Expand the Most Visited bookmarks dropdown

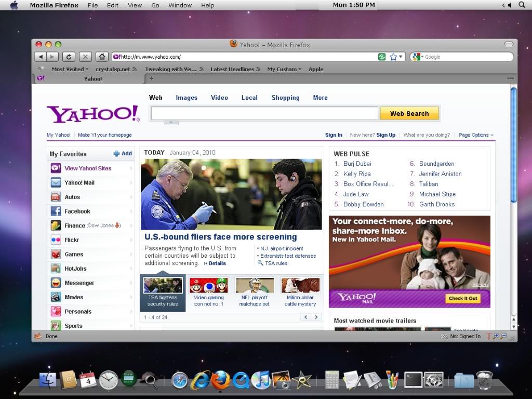click(x=70, y=69)
